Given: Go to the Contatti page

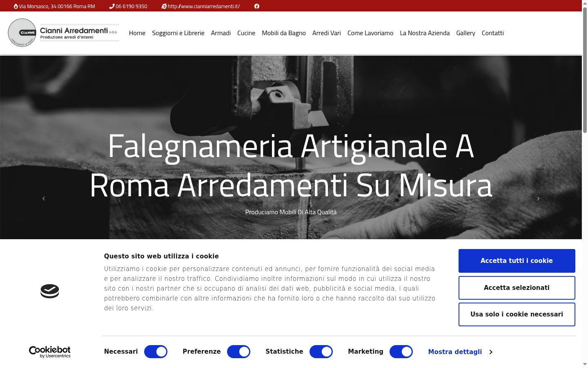Looking at the screenshot, I should pyautogui.click(x=493, y=33).
